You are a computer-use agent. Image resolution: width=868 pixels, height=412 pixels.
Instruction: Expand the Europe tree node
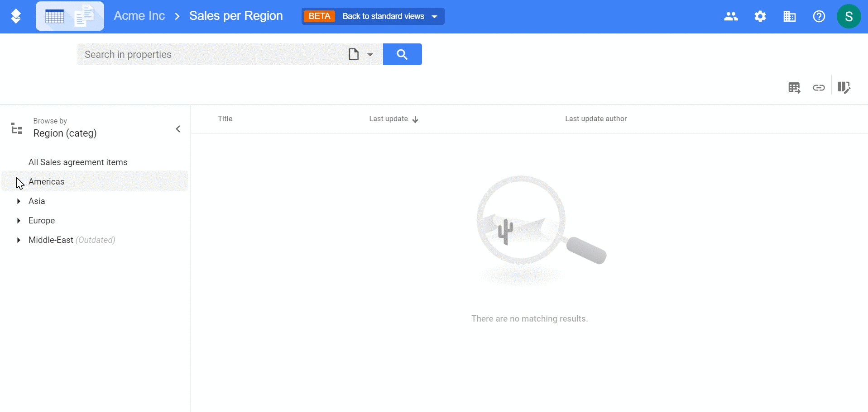19,221
